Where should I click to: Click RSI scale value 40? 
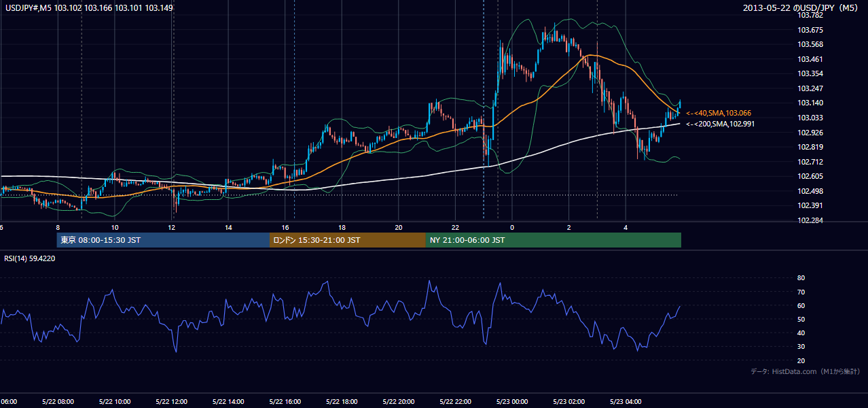[801, 333]
